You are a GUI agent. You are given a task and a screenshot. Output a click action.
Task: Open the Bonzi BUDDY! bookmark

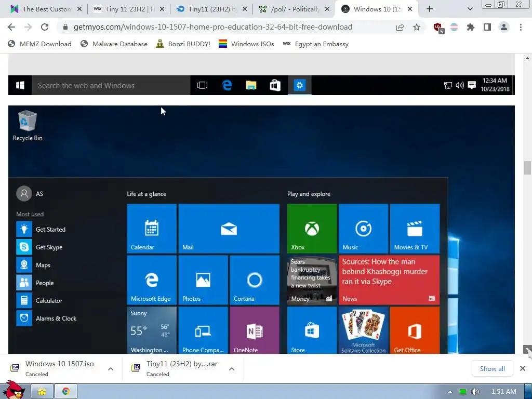click(x=183, y=44)
